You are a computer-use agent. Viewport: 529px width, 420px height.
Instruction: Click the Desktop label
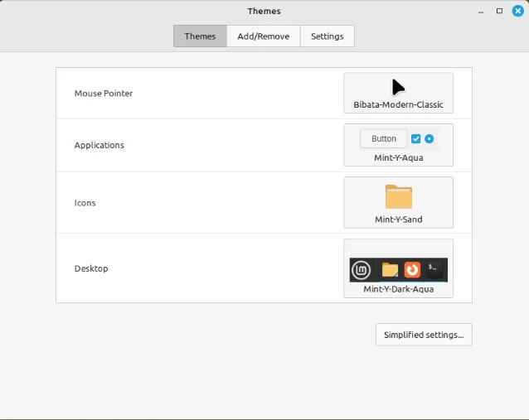point(91,268)
